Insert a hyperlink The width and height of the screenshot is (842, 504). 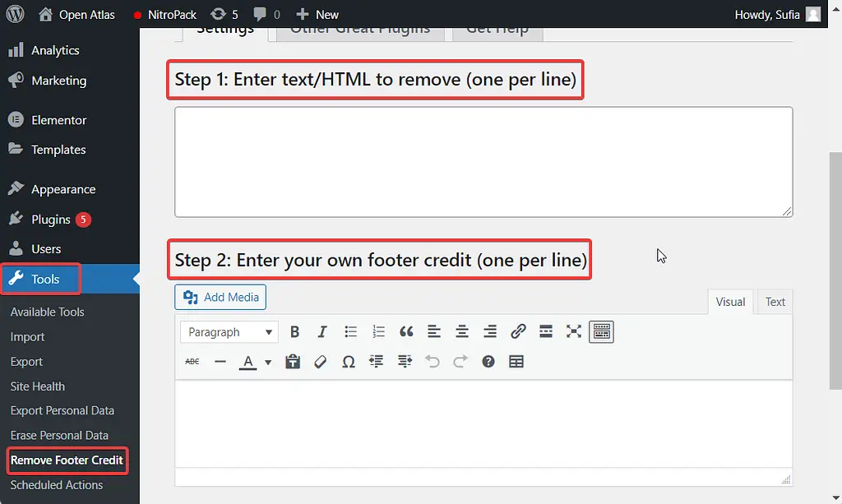tap(518, 331)
